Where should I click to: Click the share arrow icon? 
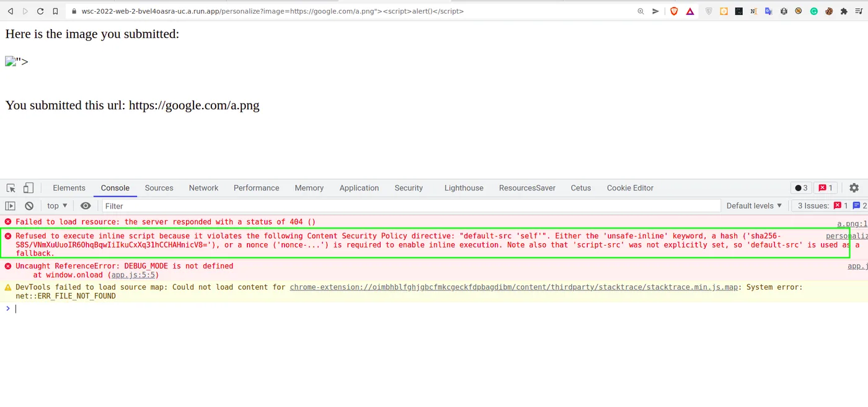click(655, 11)
